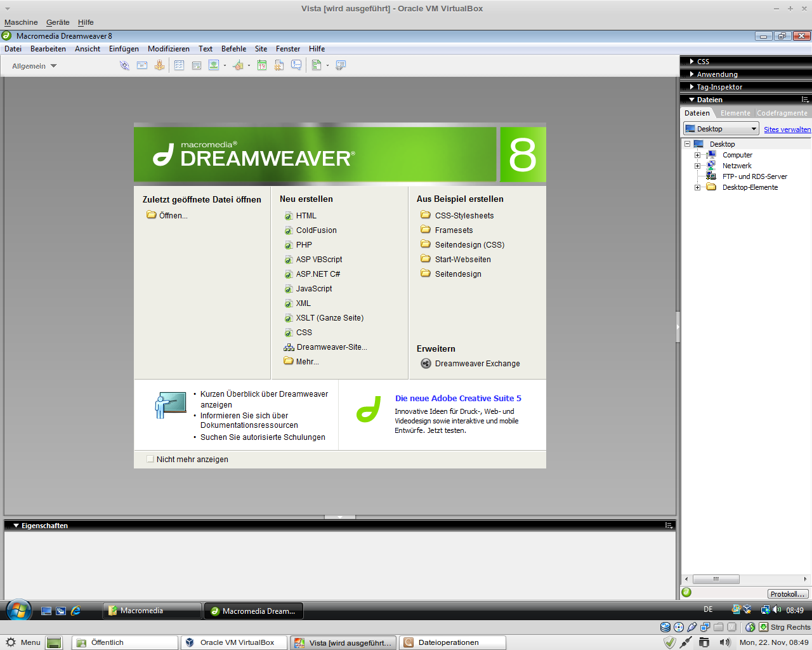Open the Datei menu
This screenshot has height=650, width=812.
tap(13, 49)
